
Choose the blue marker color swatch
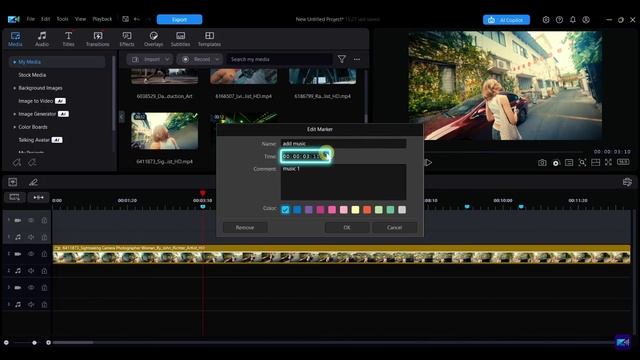(x=297, y=210)
